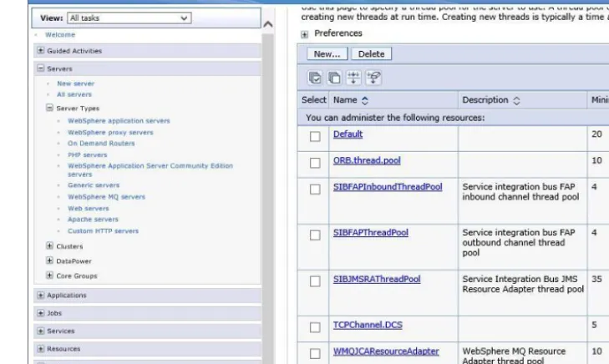
Task: Check the SIBJMSRAThreadPool row checkbox
Action: tap(315, 281)
